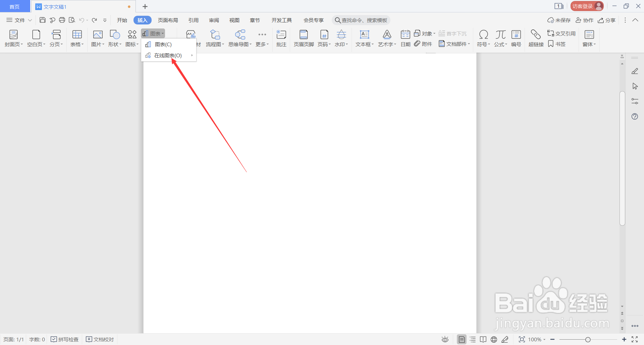Click the zoom in plus button
The width and height of the screenshot is (644, 345).
[x=624, y=339]
